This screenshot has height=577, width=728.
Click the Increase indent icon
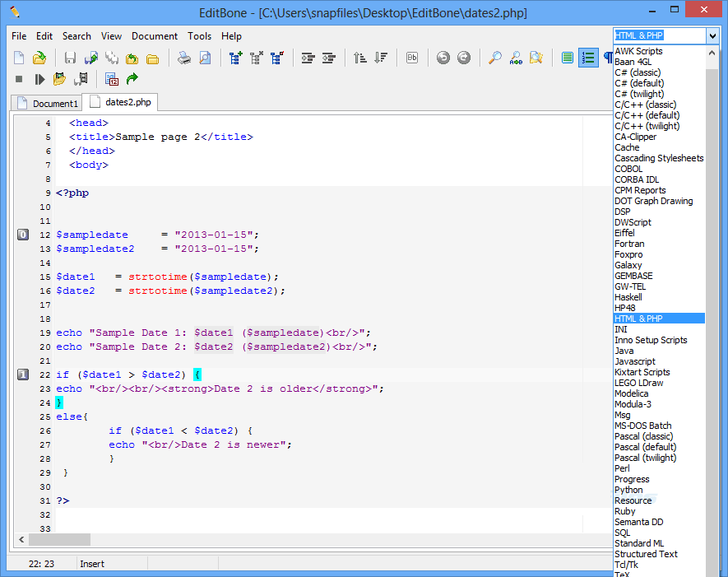coord(308,58)
